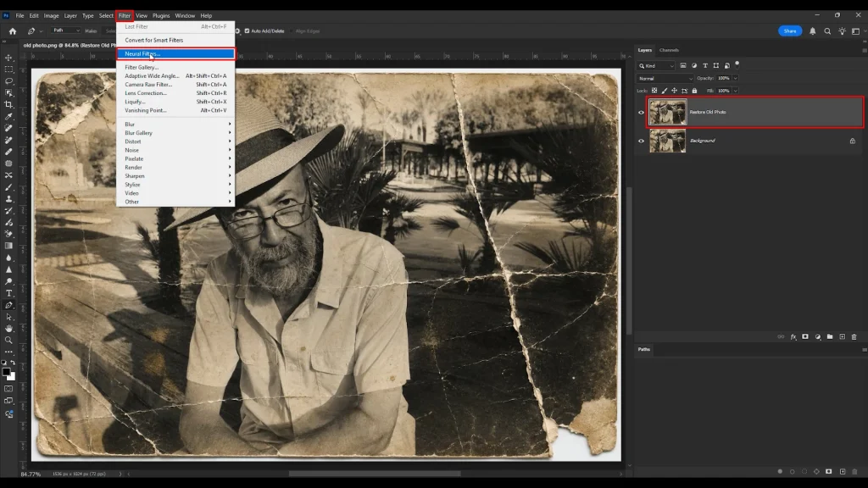Open the Edit Toolbar three-dots menu
The image size is (868, 488).
coord(8,352)
